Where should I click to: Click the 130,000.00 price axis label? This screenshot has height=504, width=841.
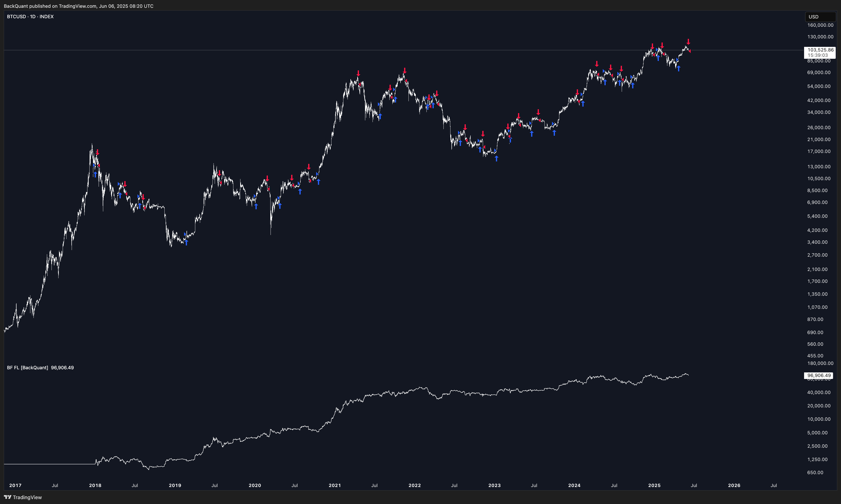[820, 37]
